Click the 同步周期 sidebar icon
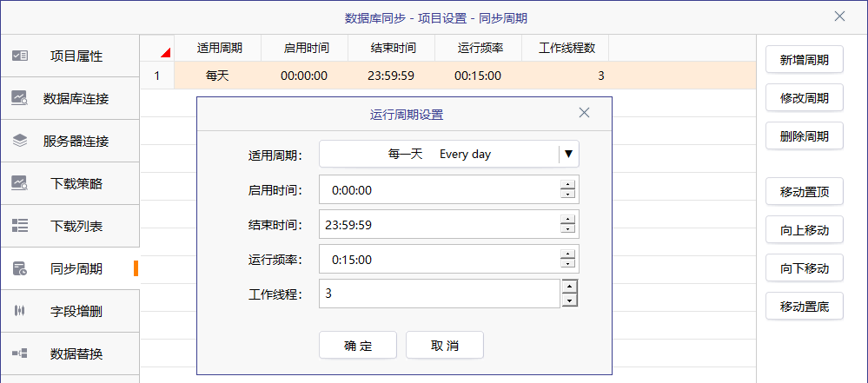The height and width of the screenshot is (383, 868). [x=20, y=268]
